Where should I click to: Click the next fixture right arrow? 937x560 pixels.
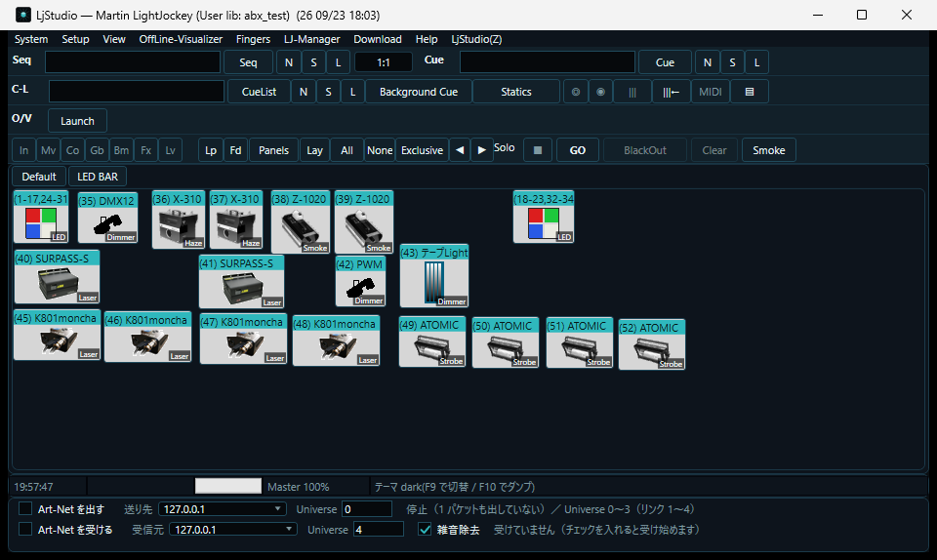pyautogui.click(x=481, y=150)
